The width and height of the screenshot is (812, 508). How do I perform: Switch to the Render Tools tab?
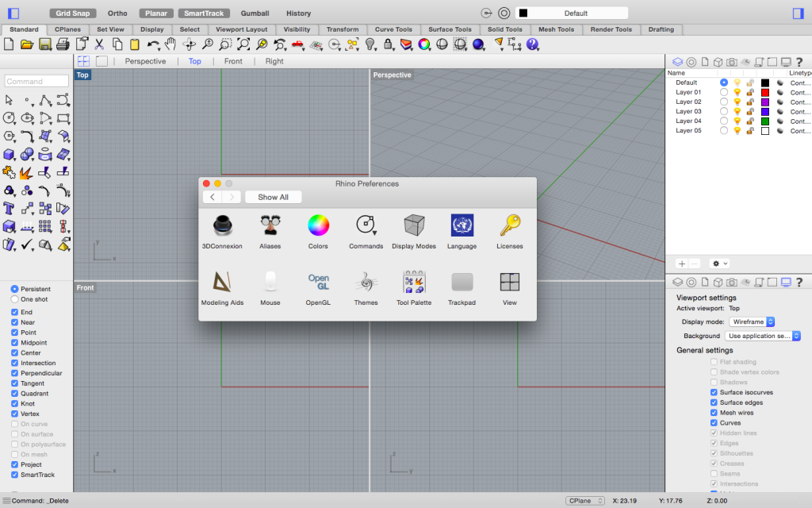pos(611,29)
